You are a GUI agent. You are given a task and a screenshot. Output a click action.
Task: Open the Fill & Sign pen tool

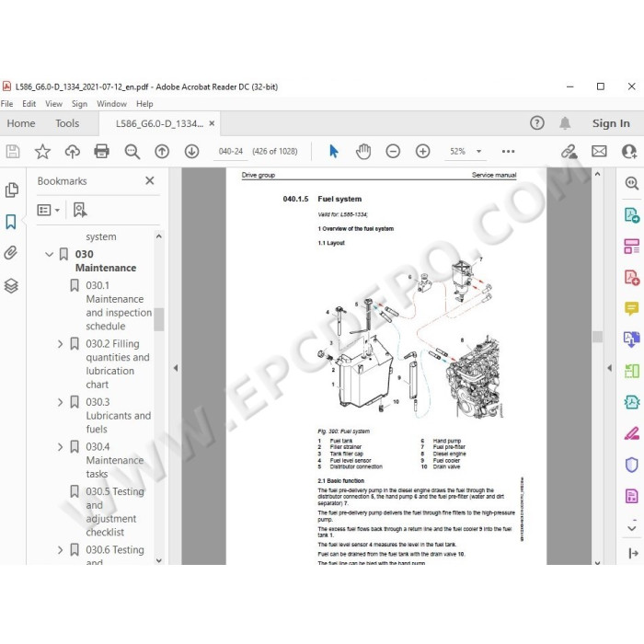pyautogui.click(x=632, y=433)
